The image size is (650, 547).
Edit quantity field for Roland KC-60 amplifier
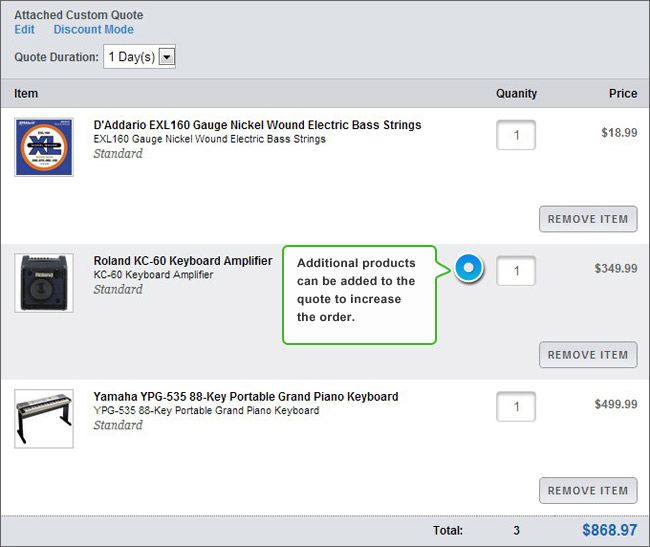coord(516,271)
